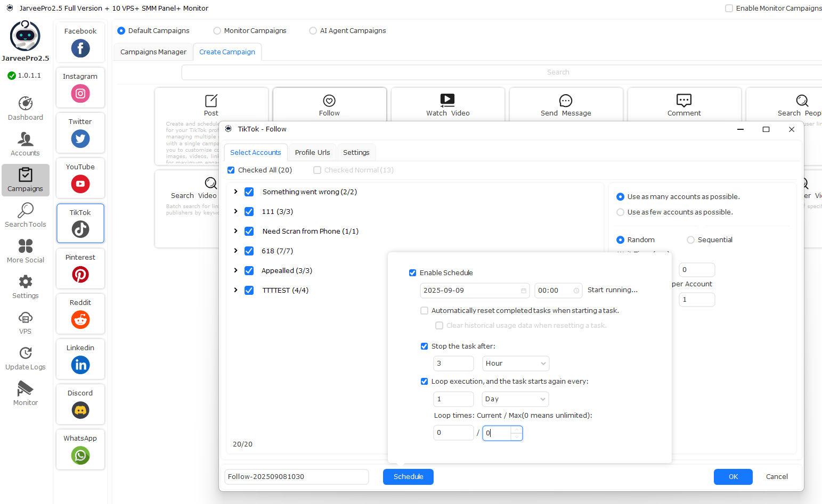Toggle the Checked All (20) checkbox
This screenshot has width=822, height=504.
click(231, 170)
